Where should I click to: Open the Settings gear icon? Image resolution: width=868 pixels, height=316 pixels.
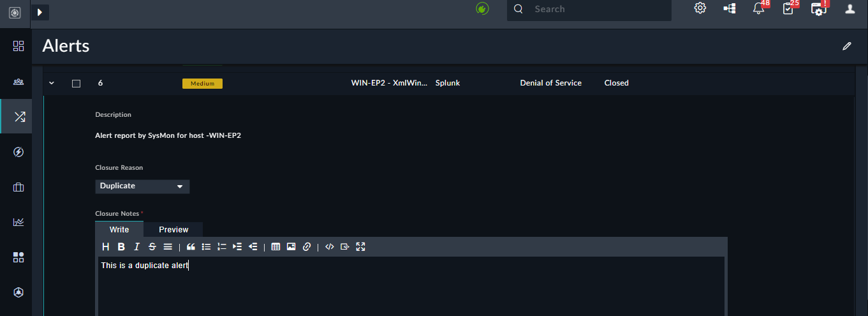[x=700, y=8]
